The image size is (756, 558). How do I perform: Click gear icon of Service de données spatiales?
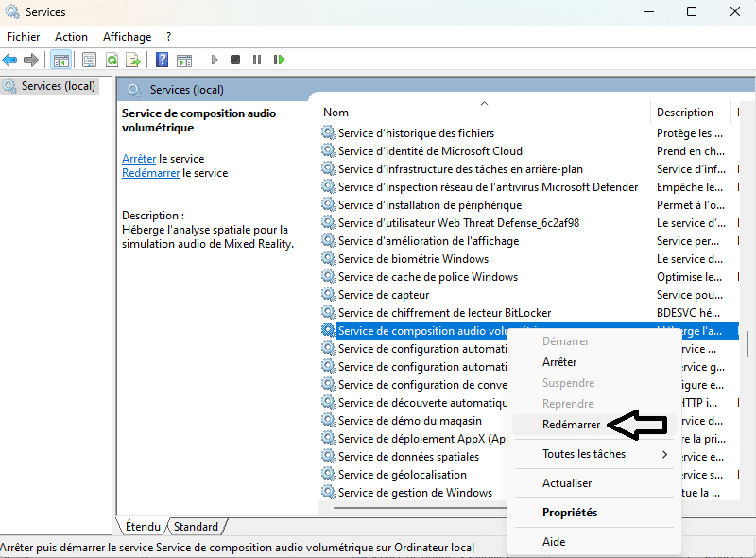[x=328, y=456]
